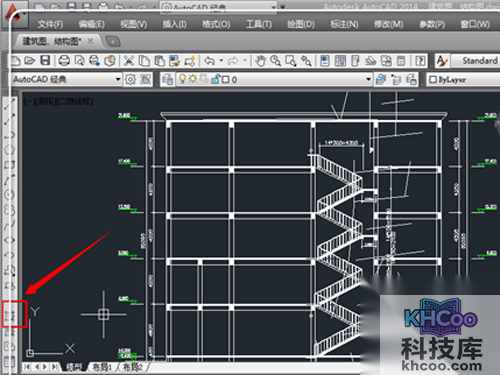Open the Standard text style dropdown
The height and width of the screenshot is (375, 500).
[476, 61]
